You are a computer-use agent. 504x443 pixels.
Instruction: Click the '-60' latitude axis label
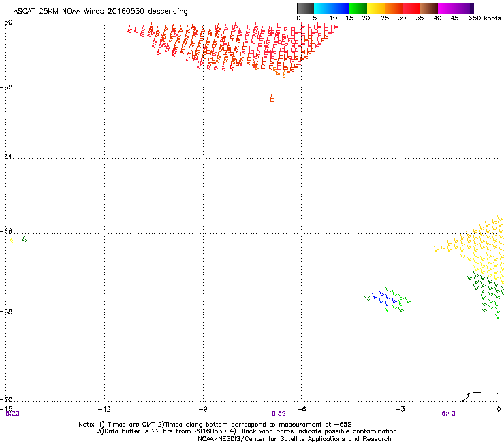pos(6,22)
